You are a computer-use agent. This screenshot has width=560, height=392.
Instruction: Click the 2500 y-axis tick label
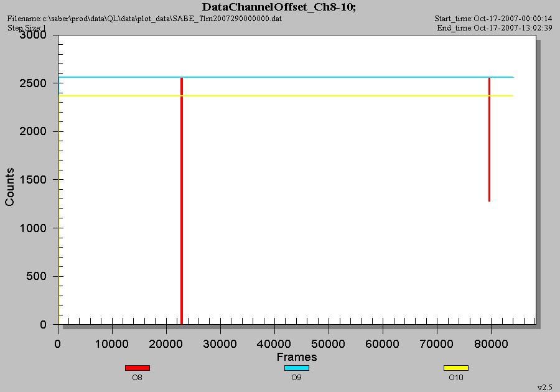(x=33, y=83)
